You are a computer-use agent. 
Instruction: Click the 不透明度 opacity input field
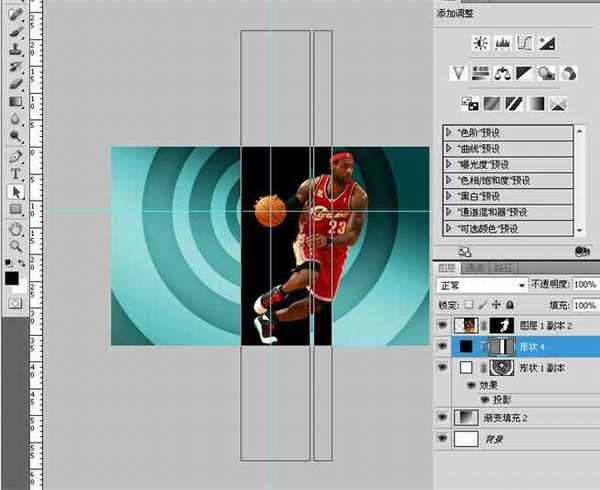point(585,285)
